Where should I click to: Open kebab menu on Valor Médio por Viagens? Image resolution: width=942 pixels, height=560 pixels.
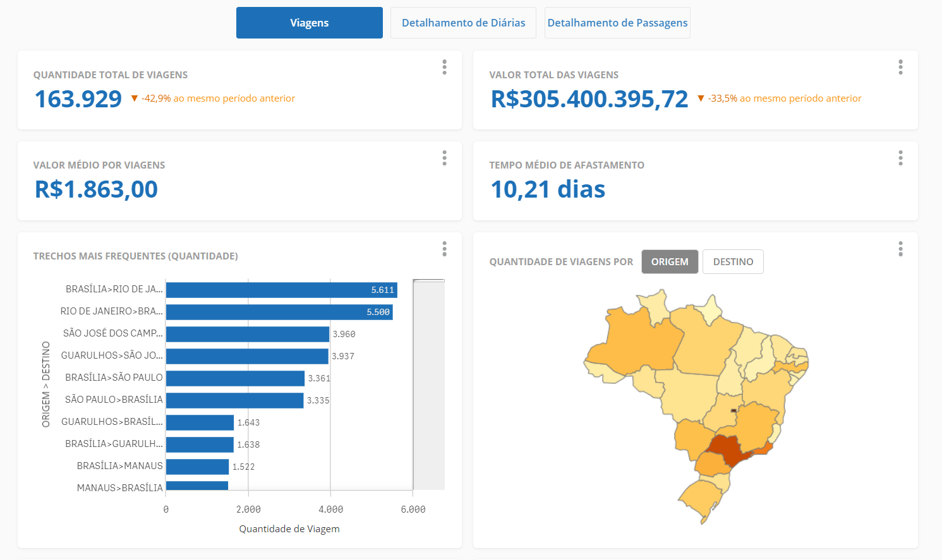445,158
